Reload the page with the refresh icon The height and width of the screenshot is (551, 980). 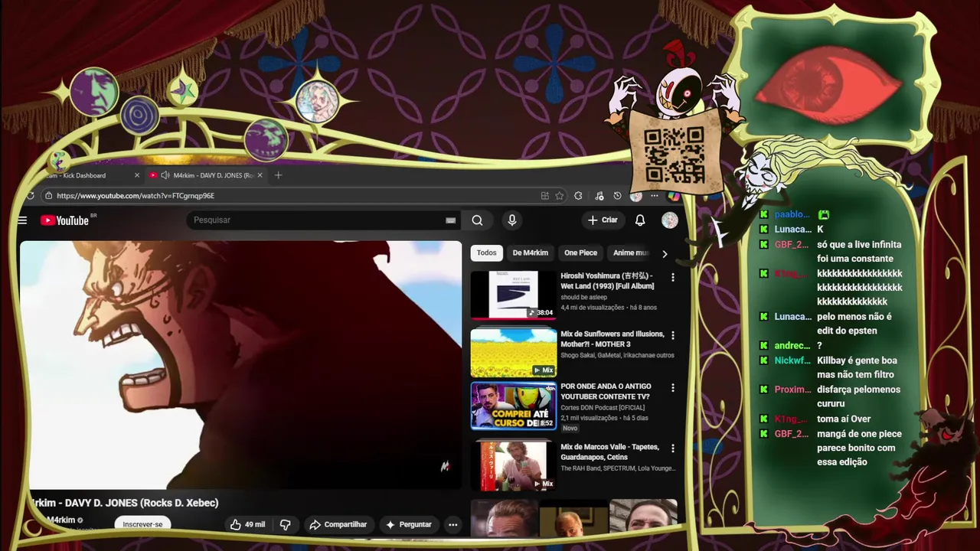(30, 196)
